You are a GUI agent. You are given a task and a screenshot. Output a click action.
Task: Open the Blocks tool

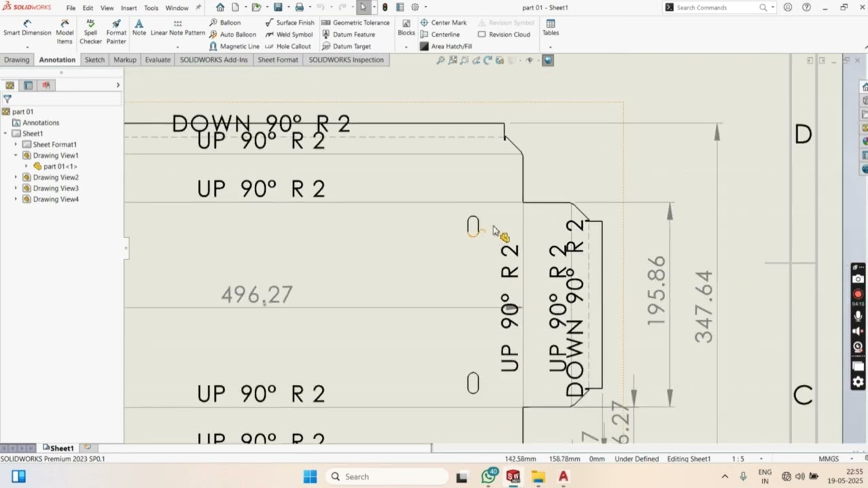pos(406,28)
